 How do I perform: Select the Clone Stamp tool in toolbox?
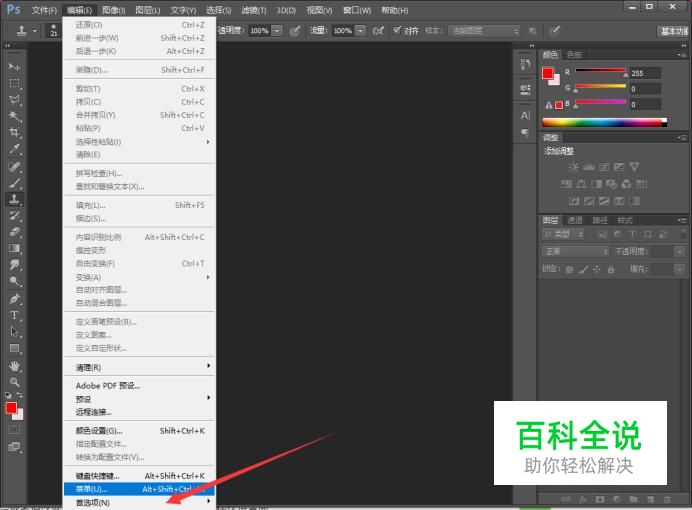[14, 199]
